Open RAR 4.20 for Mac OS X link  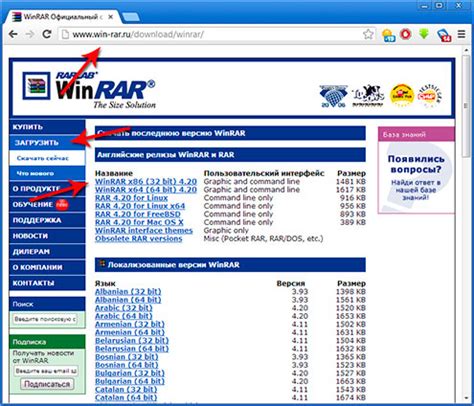(x=139, y=222)
